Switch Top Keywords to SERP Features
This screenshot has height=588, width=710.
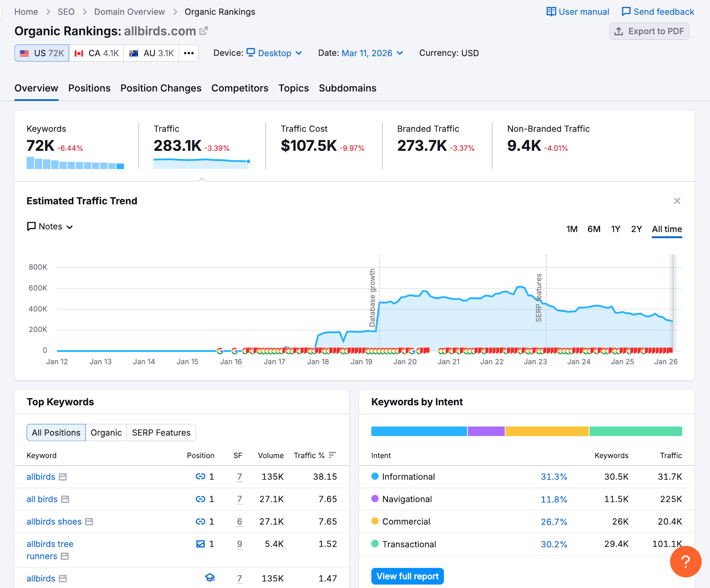pyautogui.click(x=161, y=432)
